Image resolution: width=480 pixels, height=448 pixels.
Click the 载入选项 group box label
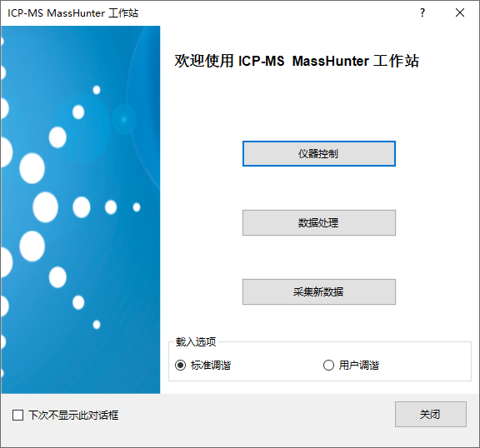(x=196, y=341)
